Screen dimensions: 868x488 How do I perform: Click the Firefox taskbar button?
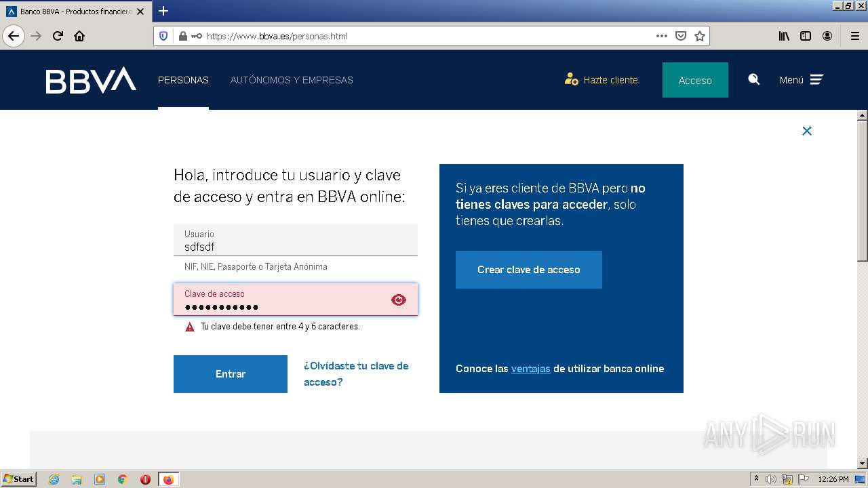click(x=168, y=479)
